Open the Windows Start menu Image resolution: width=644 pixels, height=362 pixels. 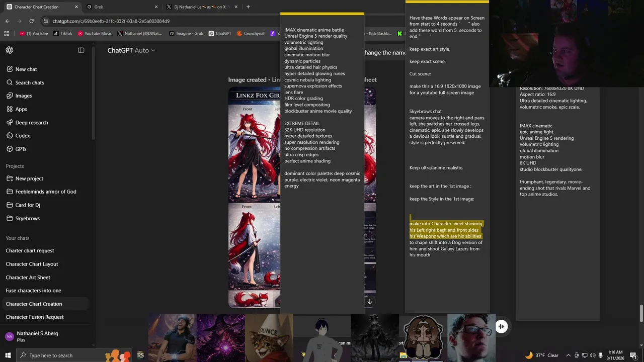pos(8,355)
